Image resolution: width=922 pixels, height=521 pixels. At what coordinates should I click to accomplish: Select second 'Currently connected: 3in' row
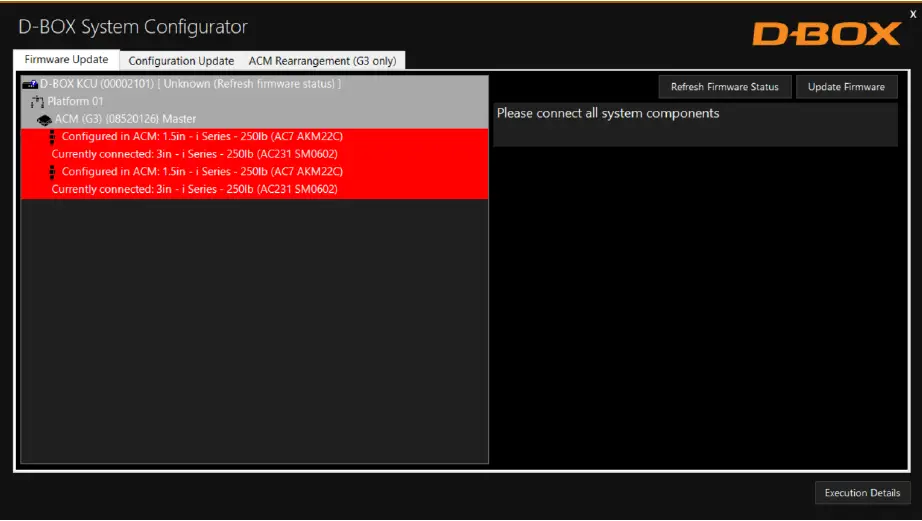click(255, 189)
